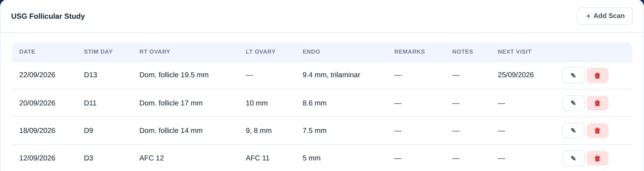This screenshot has width=644, height=171.
Task: Select the ENDO column header
Action: [x=311, y=51]
